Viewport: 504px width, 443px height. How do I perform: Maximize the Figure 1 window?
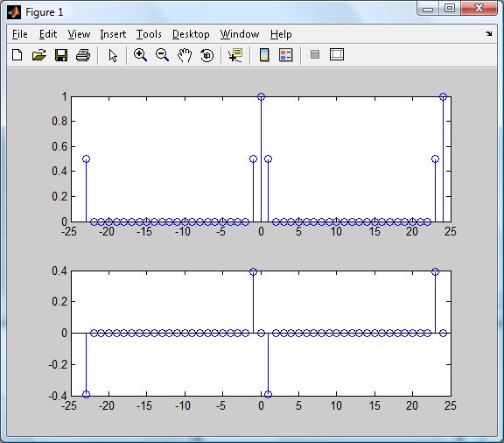[450, 9]
